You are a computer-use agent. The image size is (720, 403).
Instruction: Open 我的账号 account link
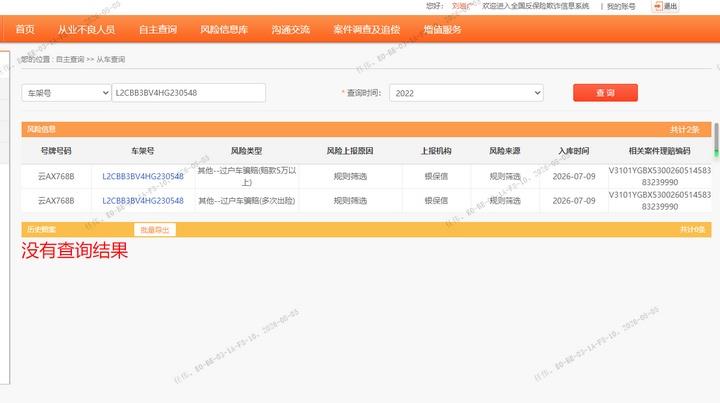(x=621, y=6)
